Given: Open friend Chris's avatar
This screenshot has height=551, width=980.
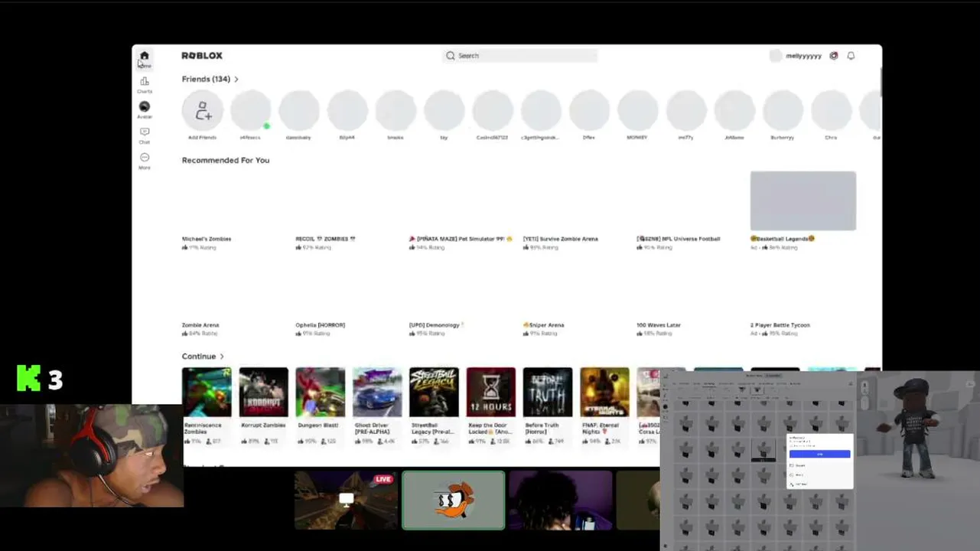Looking at the screenshot, I should coord(831,111).
